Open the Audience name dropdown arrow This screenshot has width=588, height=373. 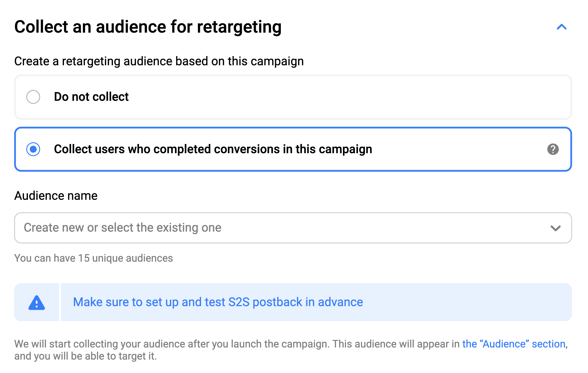(555, 228)
